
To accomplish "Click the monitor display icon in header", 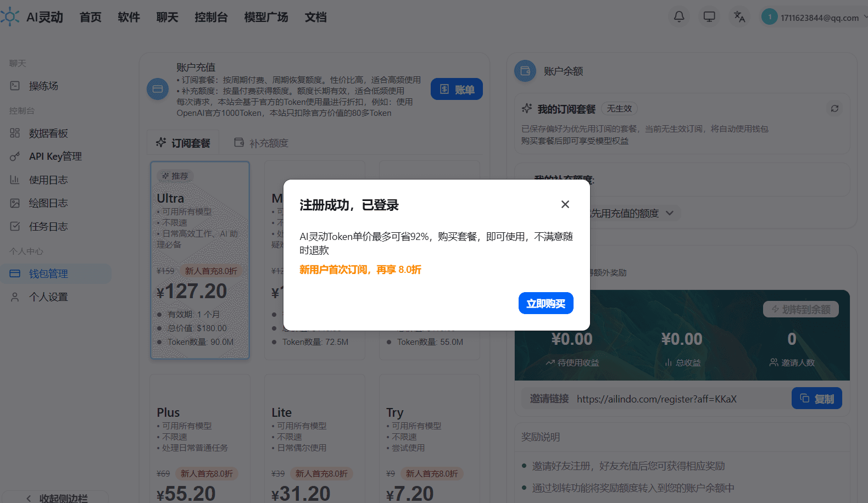I will coord(709,17).
